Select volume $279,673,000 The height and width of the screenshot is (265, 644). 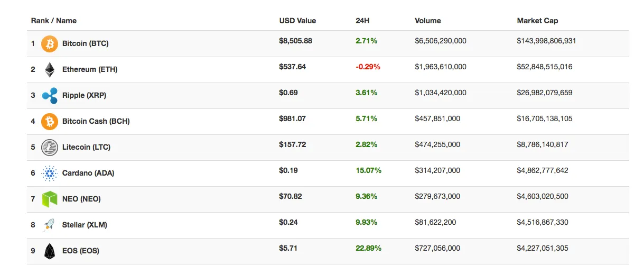click(x=437, y=196)
